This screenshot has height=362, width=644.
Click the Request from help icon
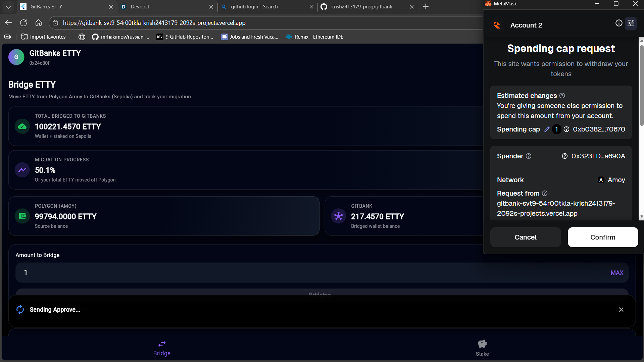point(545,193)
